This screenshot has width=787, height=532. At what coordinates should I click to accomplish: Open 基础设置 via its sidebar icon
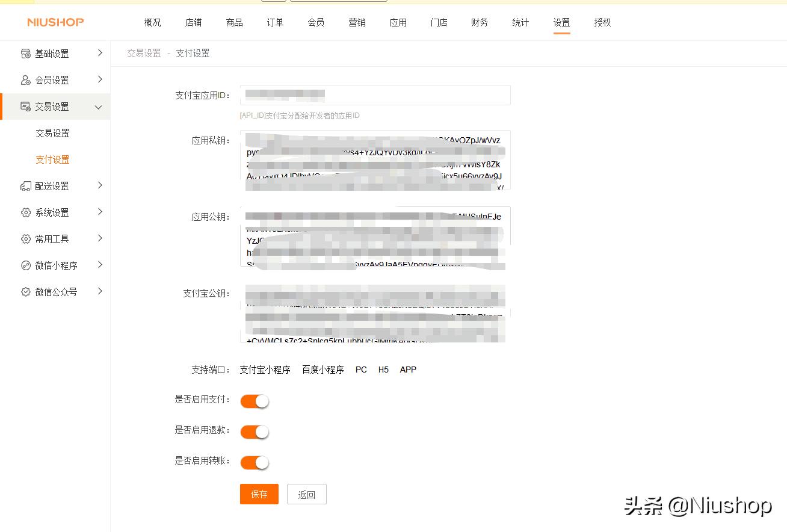(x=25, y=53)
